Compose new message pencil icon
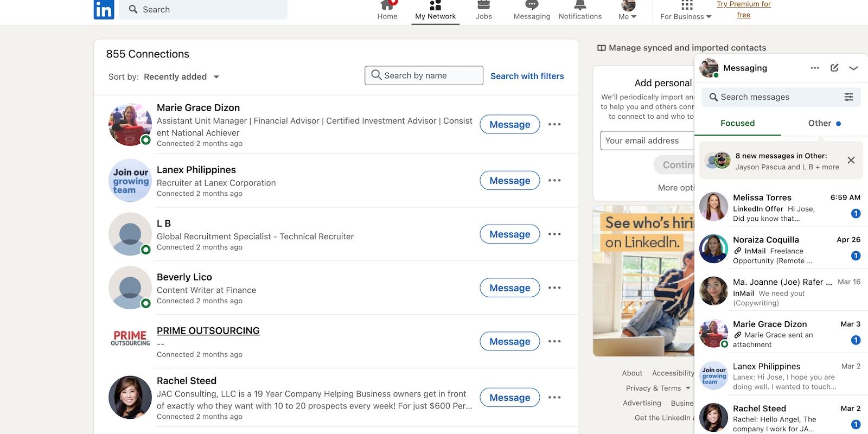Image resolution: width=868 pixels, height=434 pixels. 834,68
